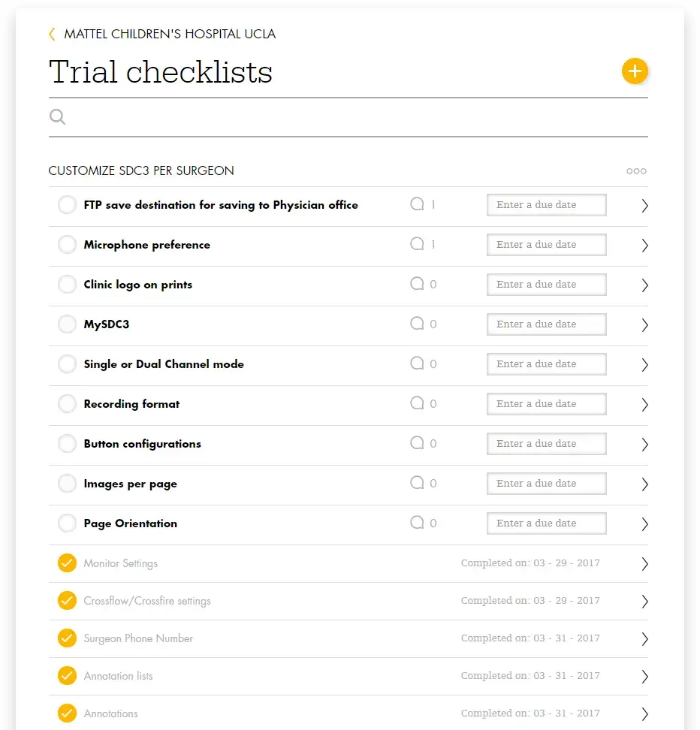The width and height of the screenshot is (700, 730).
Task: Click due date field for Page Orientation
Action: pos(546,523)
